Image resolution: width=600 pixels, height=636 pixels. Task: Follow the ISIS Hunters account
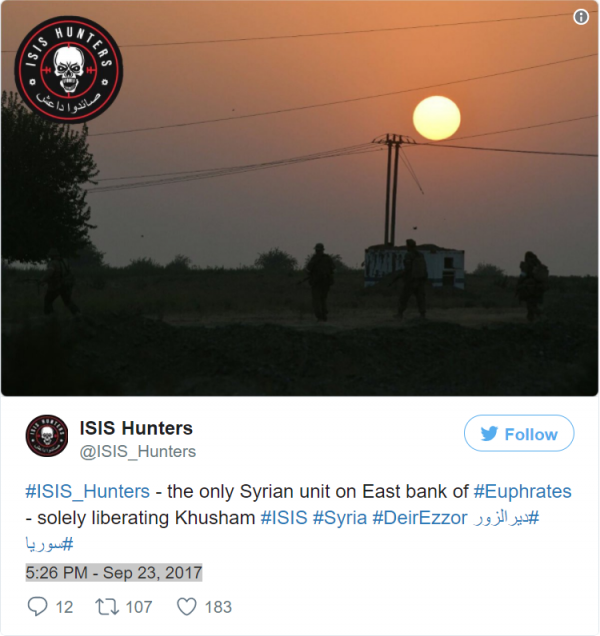click(519, 433)
